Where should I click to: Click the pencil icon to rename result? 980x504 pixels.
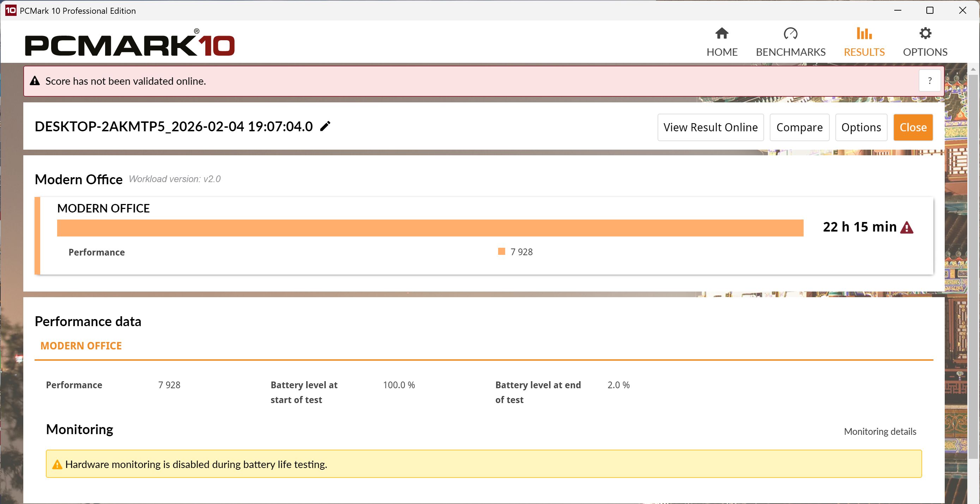coord(325,126)
